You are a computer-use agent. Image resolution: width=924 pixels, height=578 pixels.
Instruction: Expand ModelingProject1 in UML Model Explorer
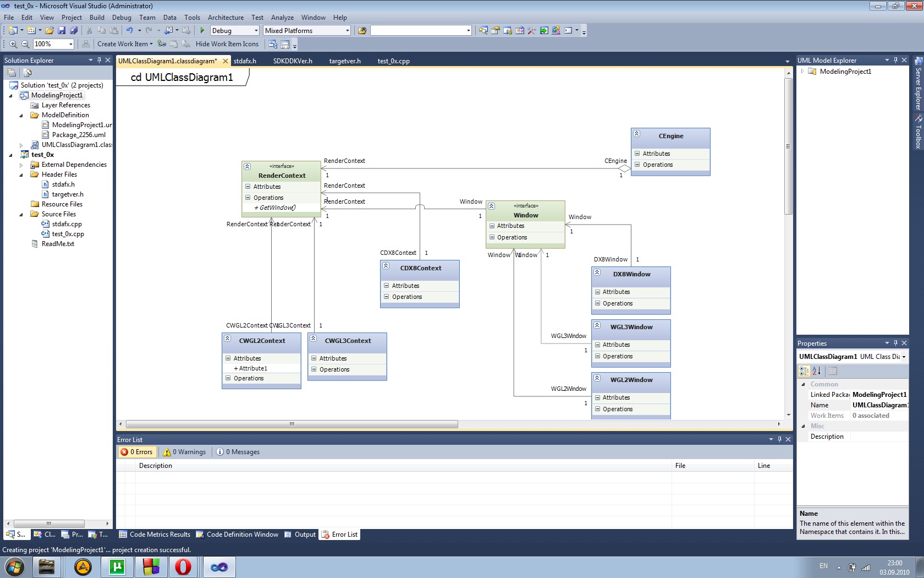point(802,72)
